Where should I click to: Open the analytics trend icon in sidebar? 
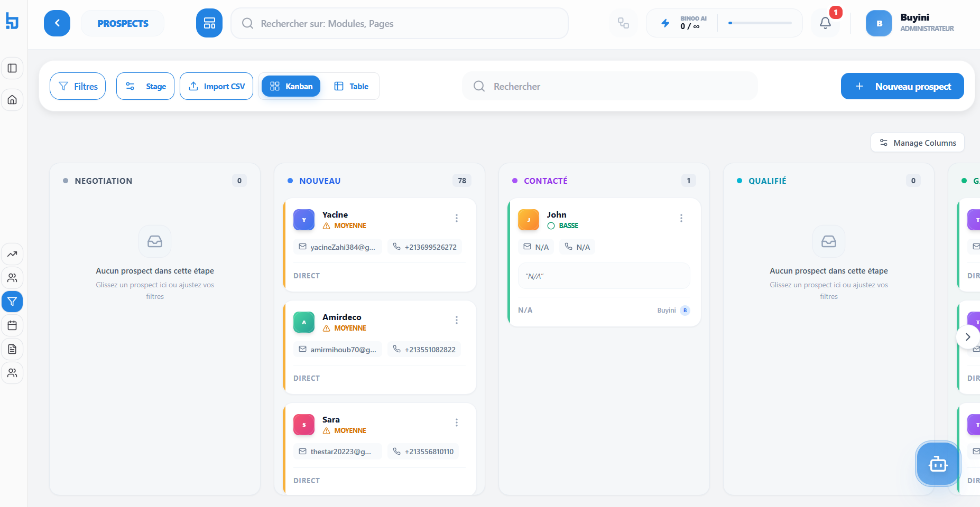[x=12, y=254]
